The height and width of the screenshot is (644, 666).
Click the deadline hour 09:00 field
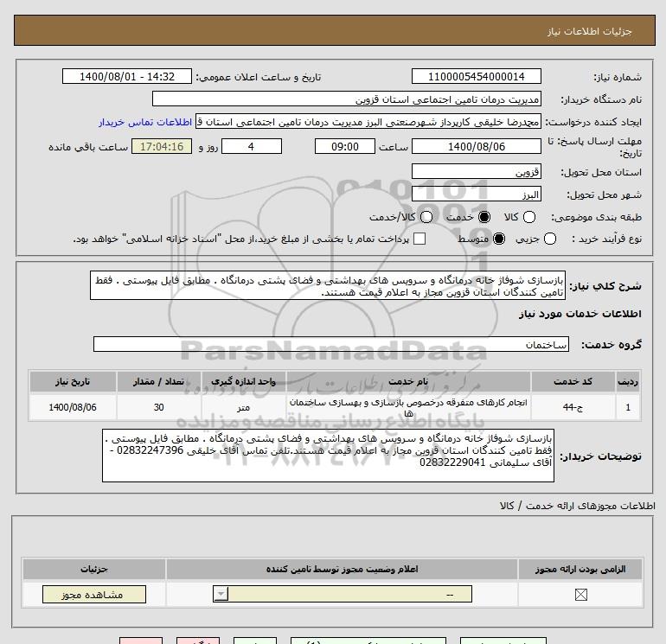(x=345, y=146)
